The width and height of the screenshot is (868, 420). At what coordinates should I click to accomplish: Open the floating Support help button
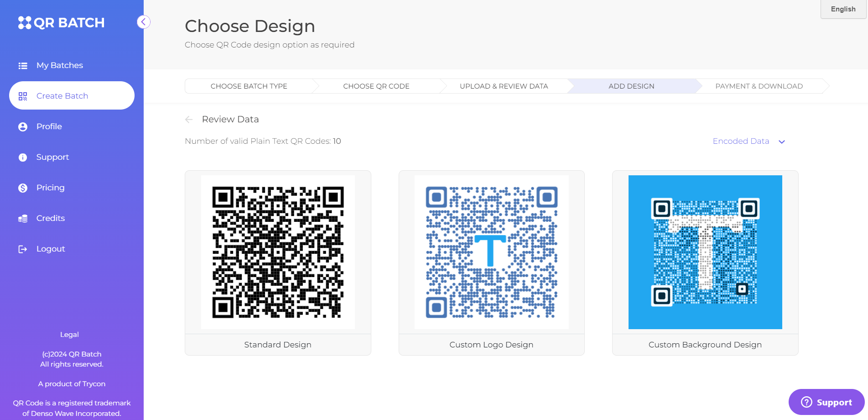pos(826,402)
